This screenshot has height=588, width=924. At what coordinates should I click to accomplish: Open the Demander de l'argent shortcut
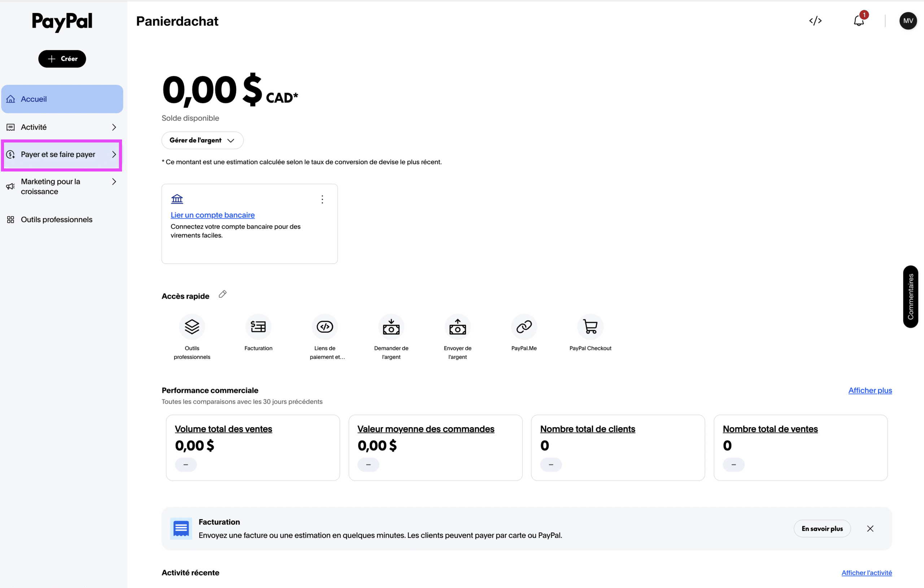(391, 327)
